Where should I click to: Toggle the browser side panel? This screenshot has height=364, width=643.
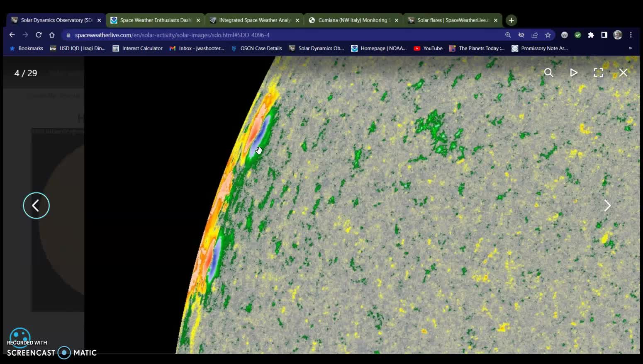pyautogui.click(x=604, y=35)
